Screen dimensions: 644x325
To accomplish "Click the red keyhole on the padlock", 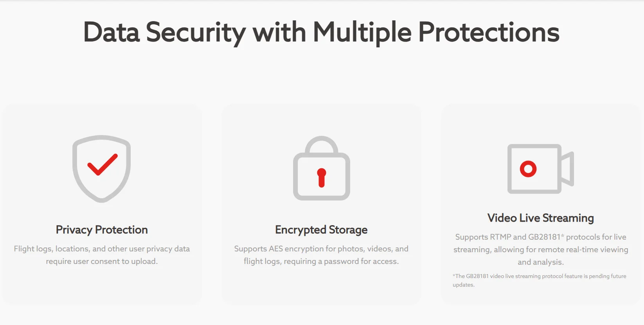I will (322, 177).
